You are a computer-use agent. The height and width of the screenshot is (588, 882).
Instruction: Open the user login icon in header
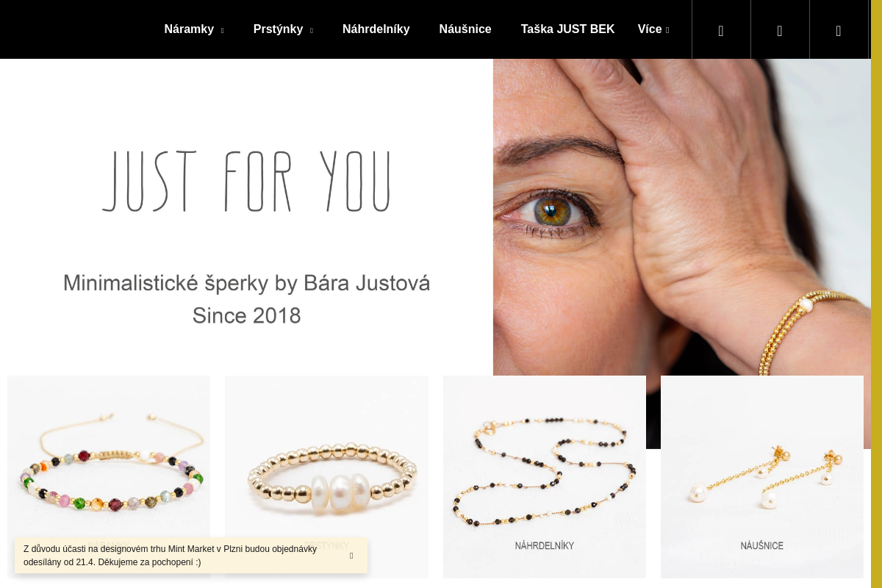(780, 29)
